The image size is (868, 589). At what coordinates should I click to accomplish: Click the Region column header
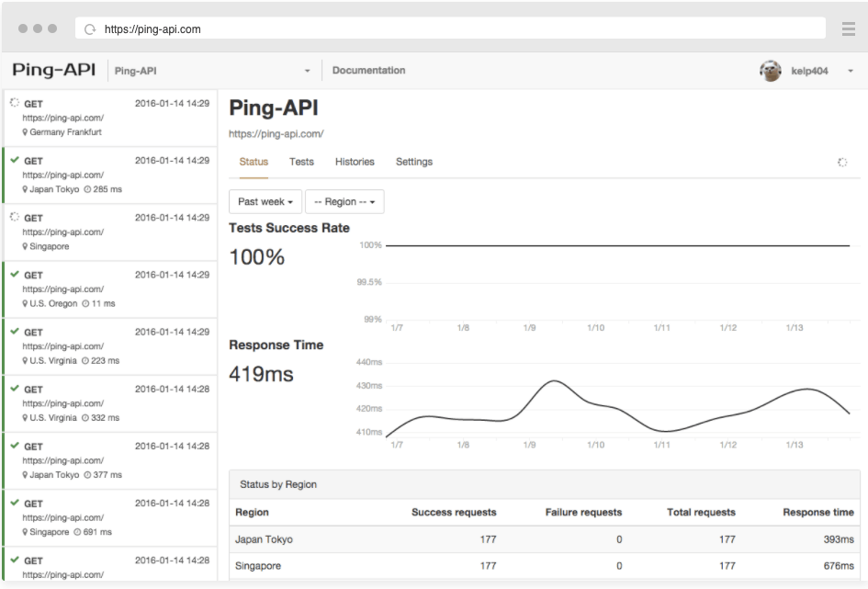pos(252,512)
